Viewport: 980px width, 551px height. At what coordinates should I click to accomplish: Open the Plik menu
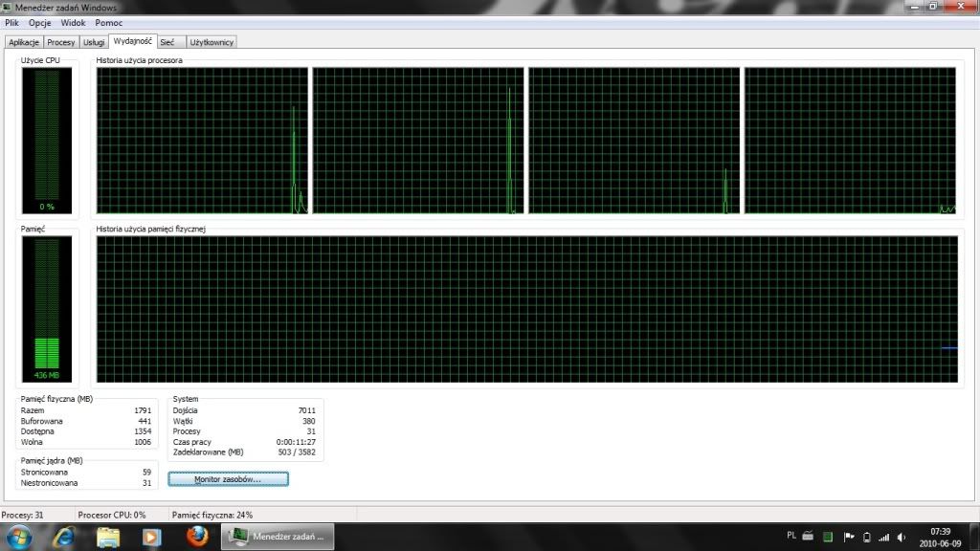[x=11, y=23]
